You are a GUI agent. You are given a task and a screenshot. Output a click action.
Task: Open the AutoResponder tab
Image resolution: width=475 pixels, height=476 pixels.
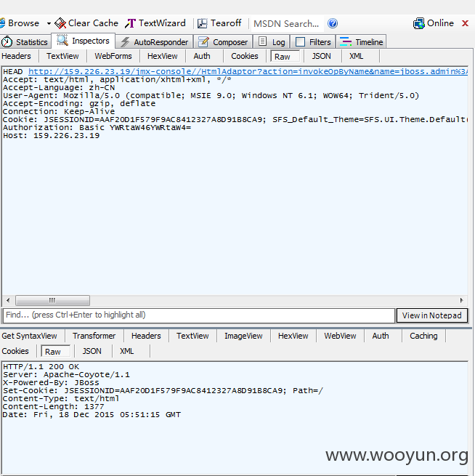point(155,42)
